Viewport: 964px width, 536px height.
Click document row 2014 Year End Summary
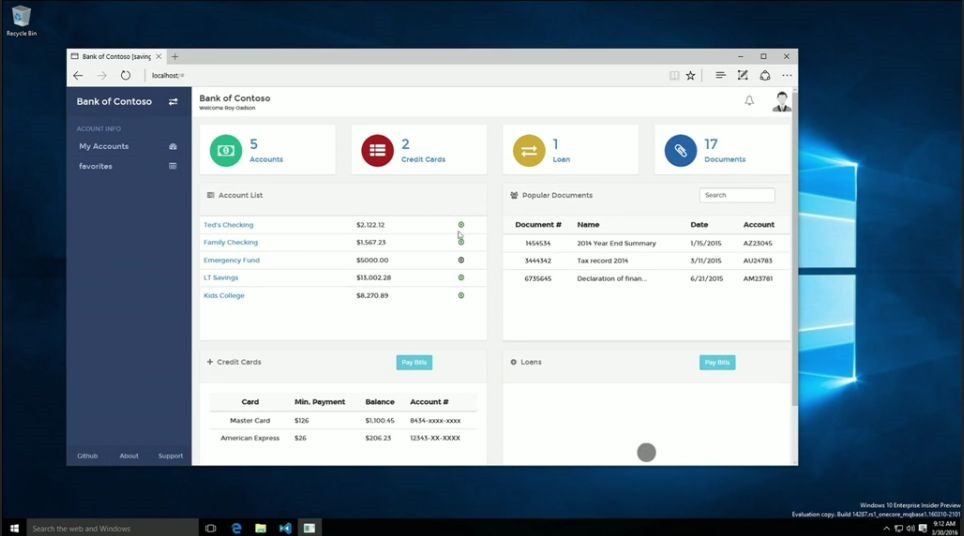(646, 243)
